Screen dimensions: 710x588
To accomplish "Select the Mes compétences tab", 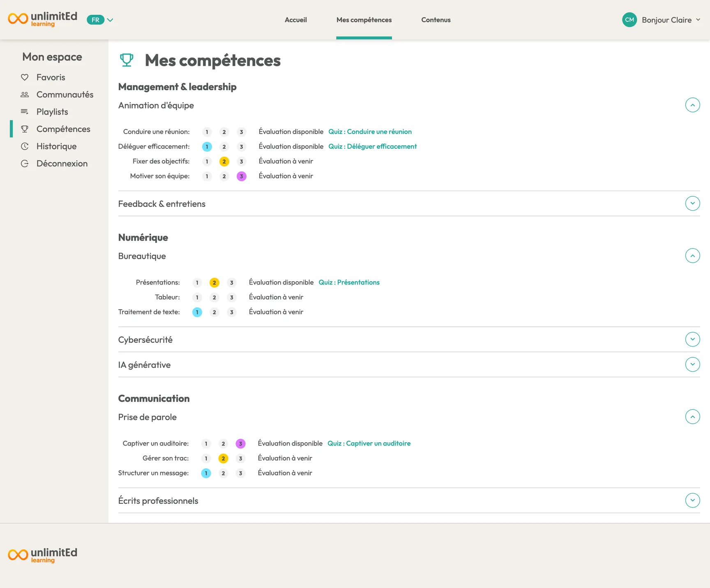I will pos(364,20).
